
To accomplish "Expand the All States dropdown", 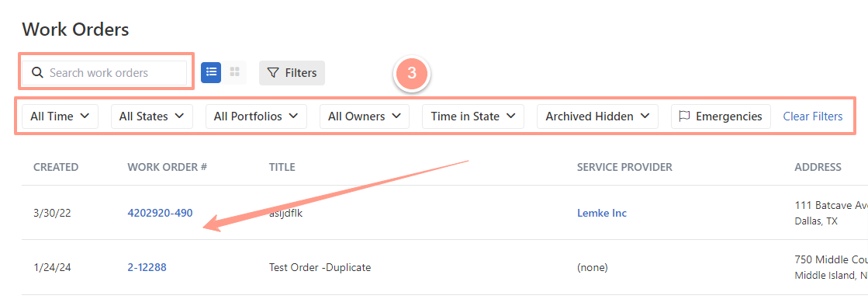I will click(152, 116).
